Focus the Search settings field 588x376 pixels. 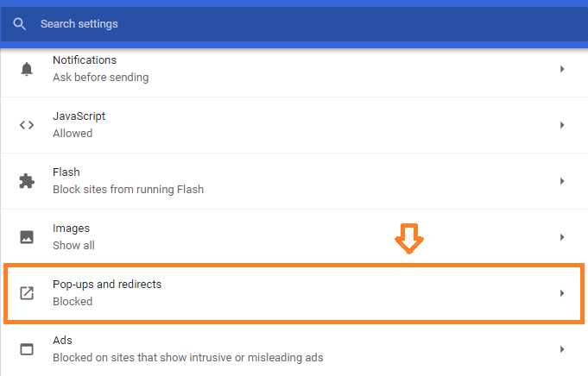click(x=294, y=24)
